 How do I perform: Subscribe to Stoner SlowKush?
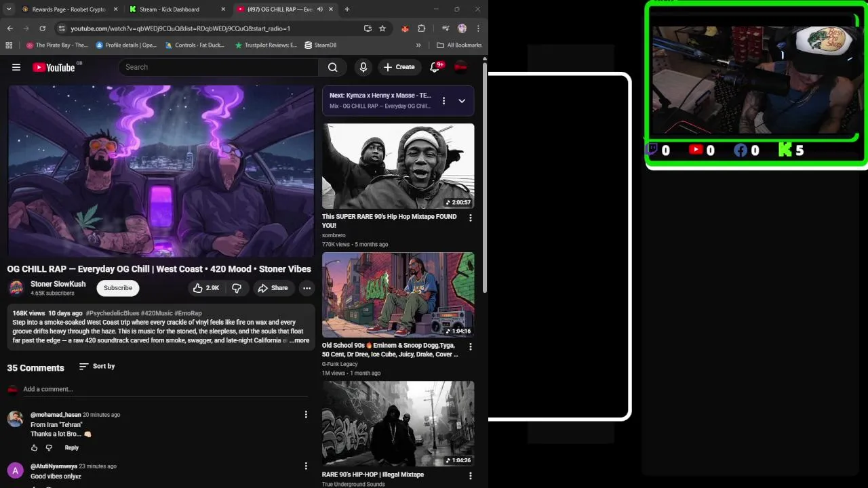[x=118, y=288]
